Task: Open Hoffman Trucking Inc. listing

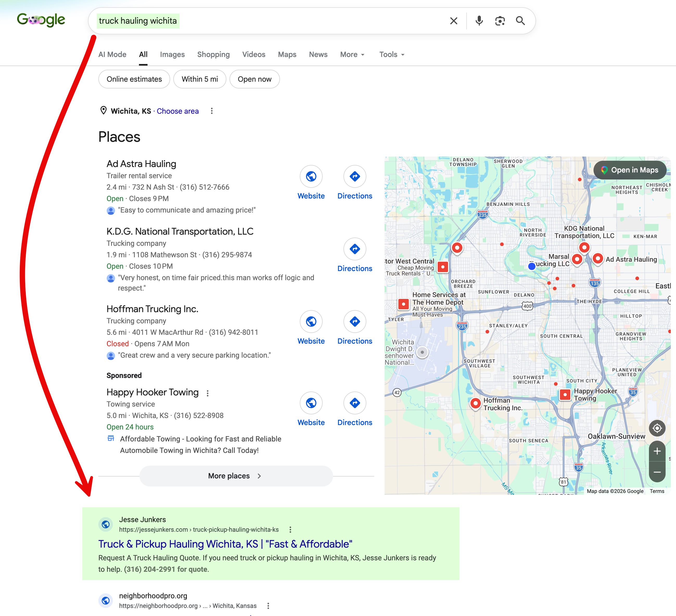Action: 152,309
